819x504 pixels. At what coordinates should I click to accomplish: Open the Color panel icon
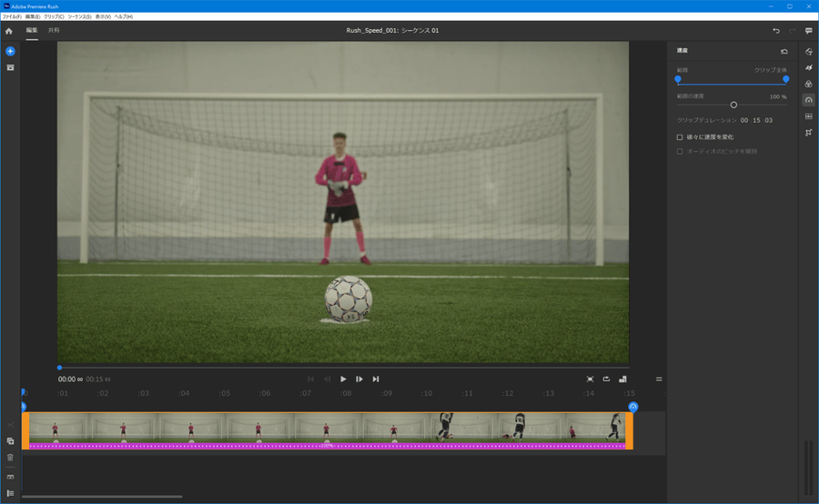(809, 84)
